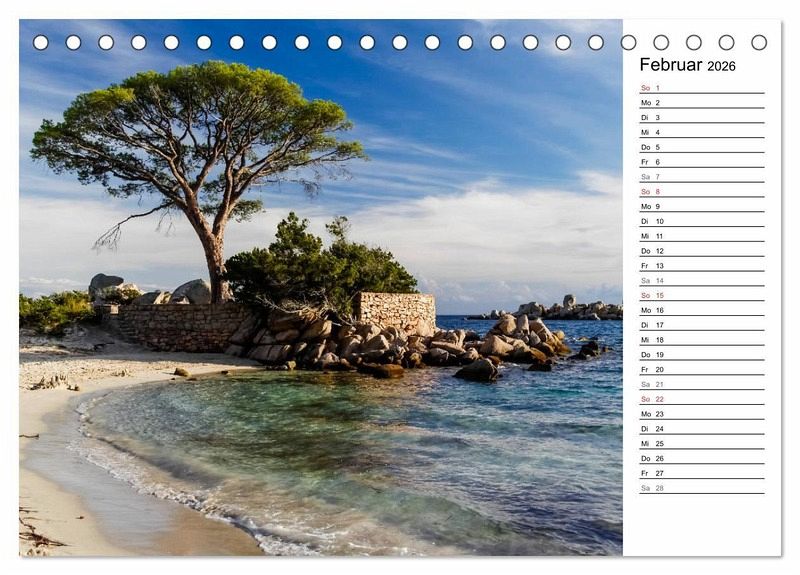The image size is (800, 575).
Task: Select the last date row Sa 28
Action: click(701, 488)
